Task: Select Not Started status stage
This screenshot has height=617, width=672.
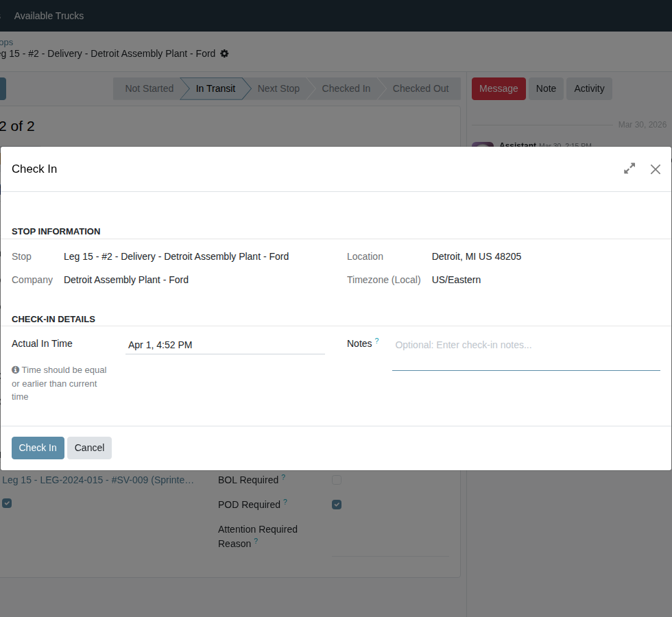Action: [x=149, y=88]
